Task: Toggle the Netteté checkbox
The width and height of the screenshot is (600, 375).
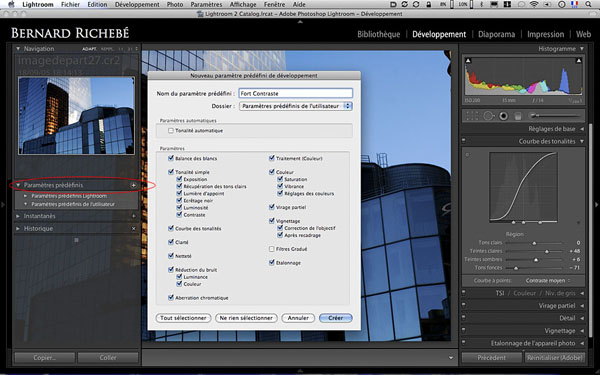Action: coord(171,256)
